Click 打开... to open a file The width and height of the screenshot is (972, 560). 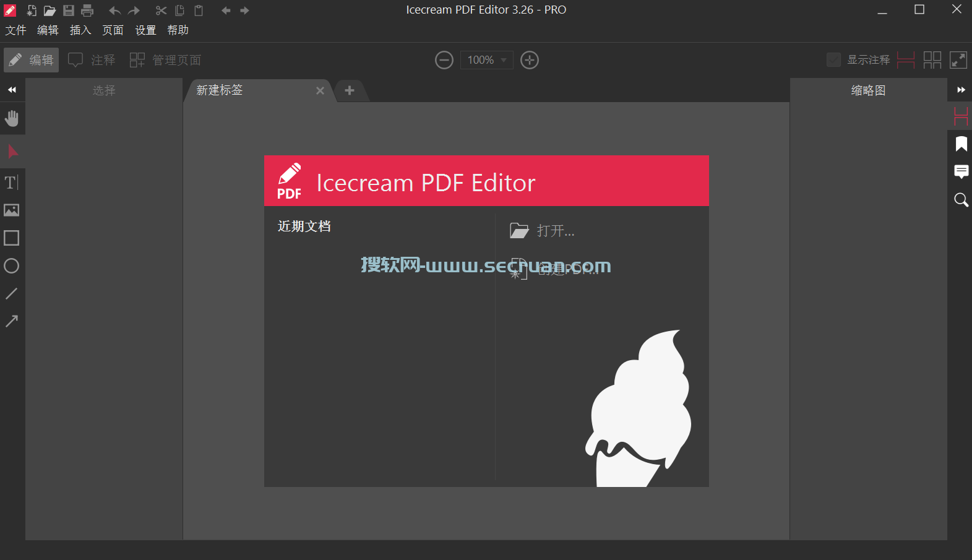pyautogui.click(x=542, y=231)
